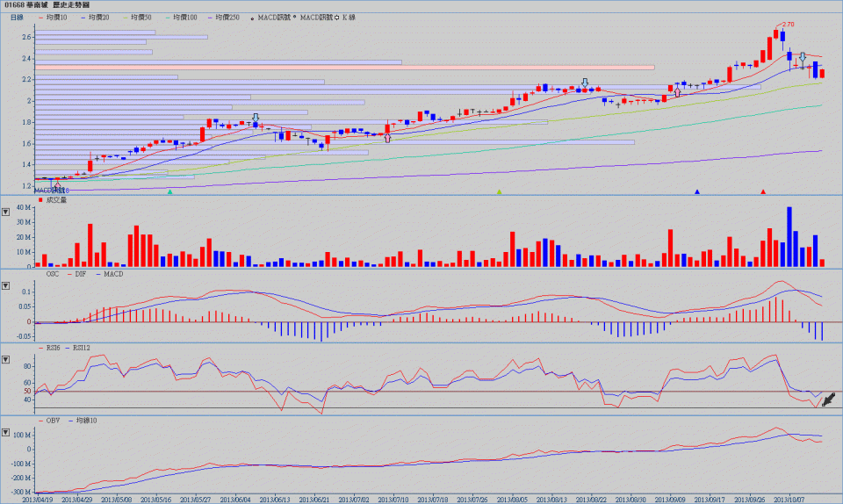Click the pink up arrow signal near 2013/07/10

387,137
